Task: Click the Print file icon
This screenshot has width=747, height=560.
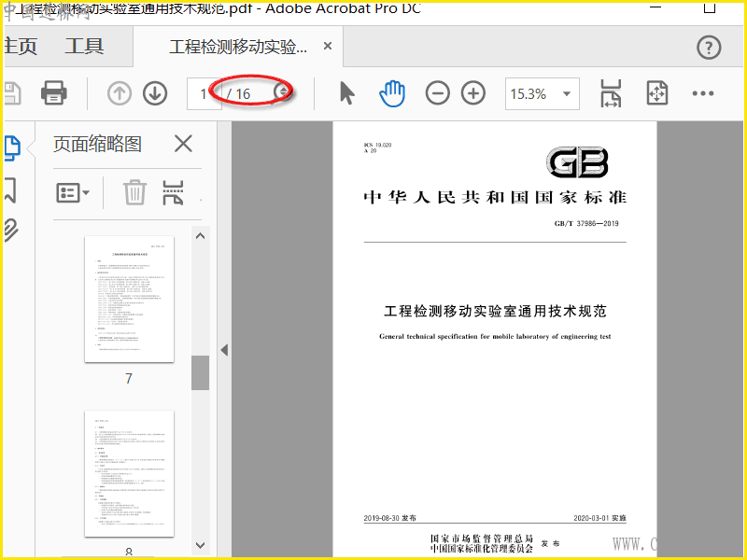Action: (x=54, y=92)
